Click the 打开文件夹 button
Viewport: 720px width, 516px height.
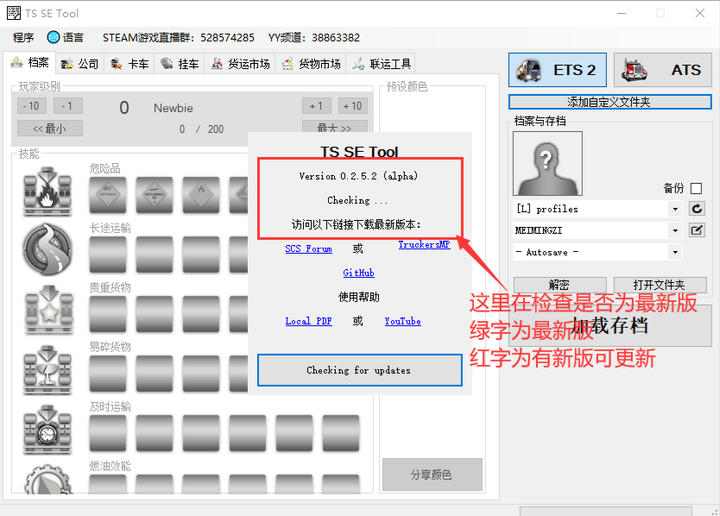[660, 285]
